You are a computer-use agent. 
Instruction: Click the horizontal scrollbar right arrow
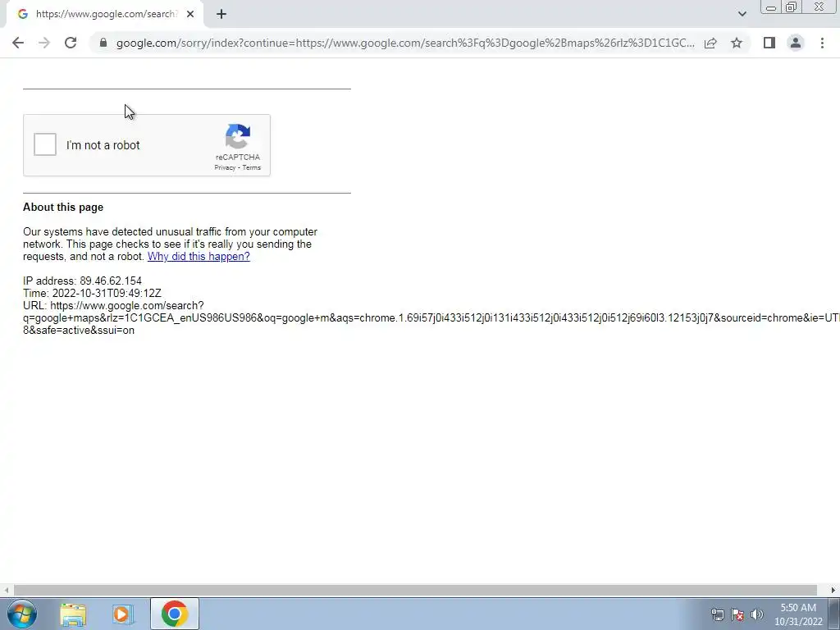point(833,590)
